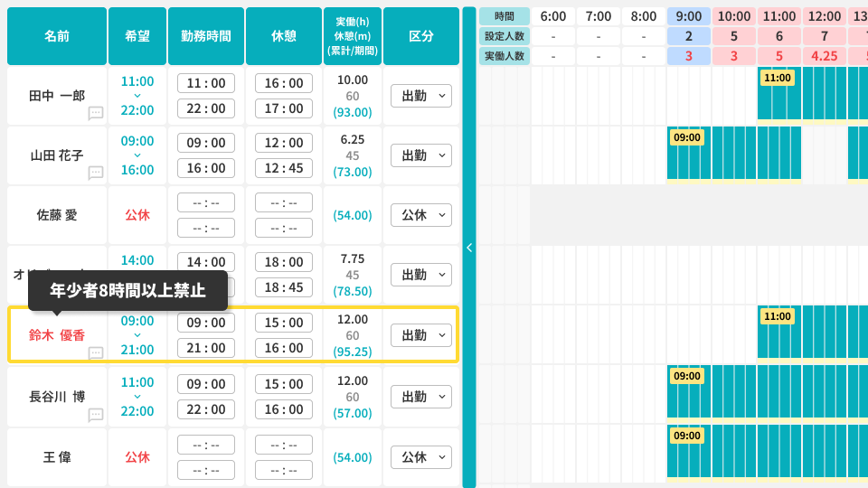
Task: Open comment icon for 長谷川 博
Action: [x=96, y=415]
